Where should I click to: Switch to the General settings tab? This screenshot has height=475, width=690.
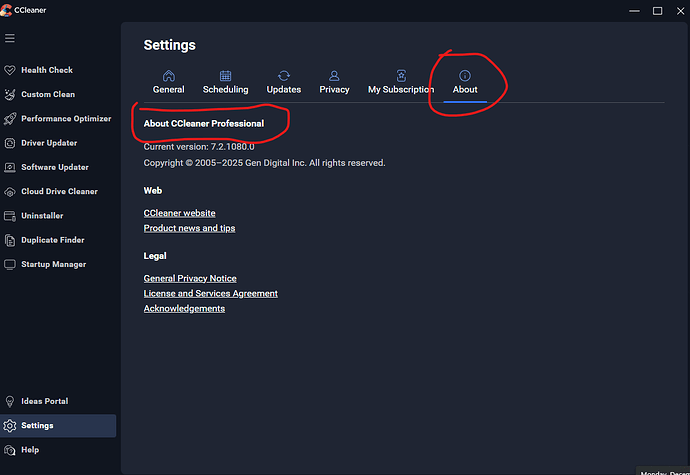point(168,82)
